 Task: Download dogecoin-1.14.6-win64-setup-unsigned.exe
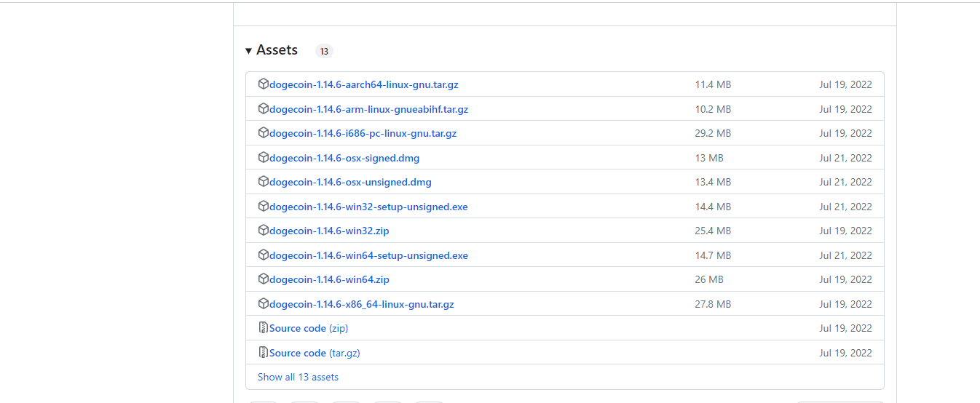(x=368, y=255)
